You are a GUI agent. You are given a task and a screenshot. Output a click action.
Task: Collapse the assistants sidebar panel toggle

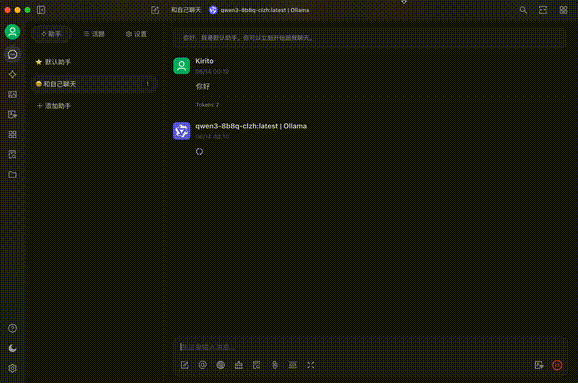pyautogui.click(x=41, y=10)
